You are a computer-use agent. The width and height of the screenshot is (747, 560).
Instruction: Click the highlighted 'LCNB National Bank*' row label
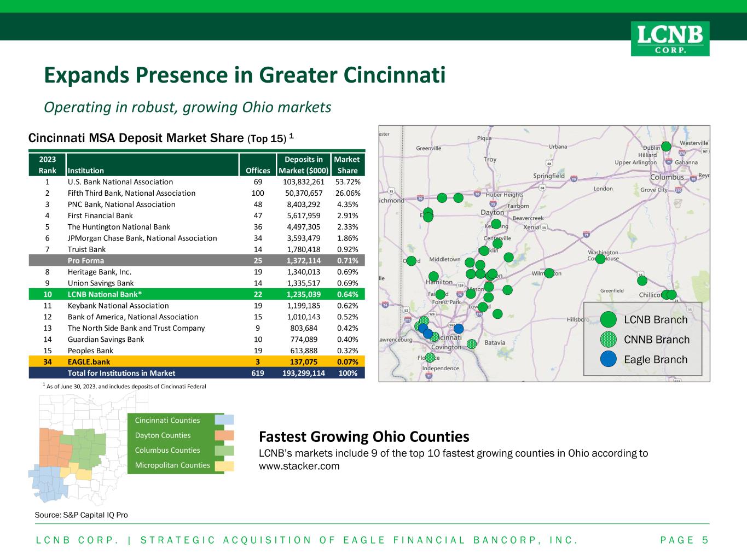pyautogui.click(x=105, y=295)
